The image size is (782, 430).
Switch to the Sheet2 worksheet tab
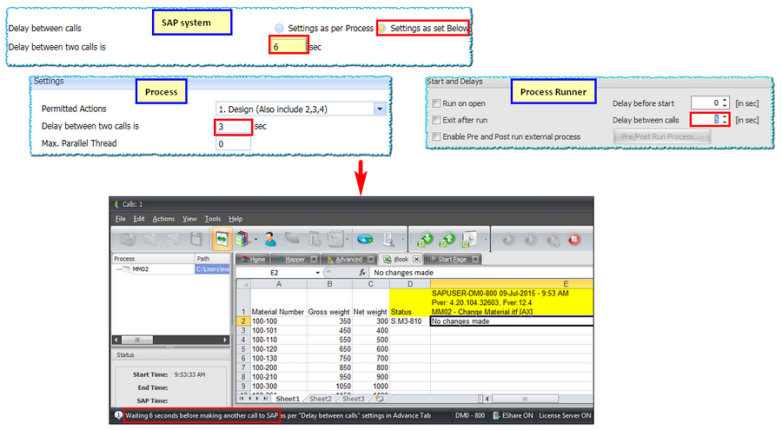pos(321,399)
